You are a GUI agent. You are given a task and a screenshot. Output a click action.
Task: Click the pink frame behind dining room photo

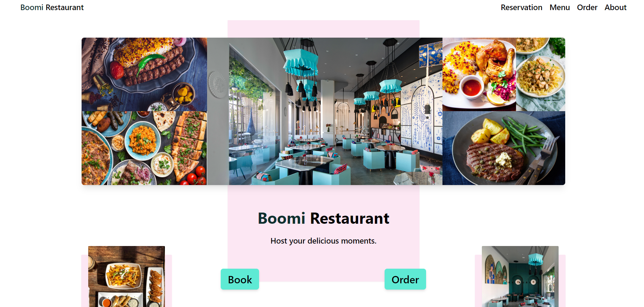[x=562, y=281]
